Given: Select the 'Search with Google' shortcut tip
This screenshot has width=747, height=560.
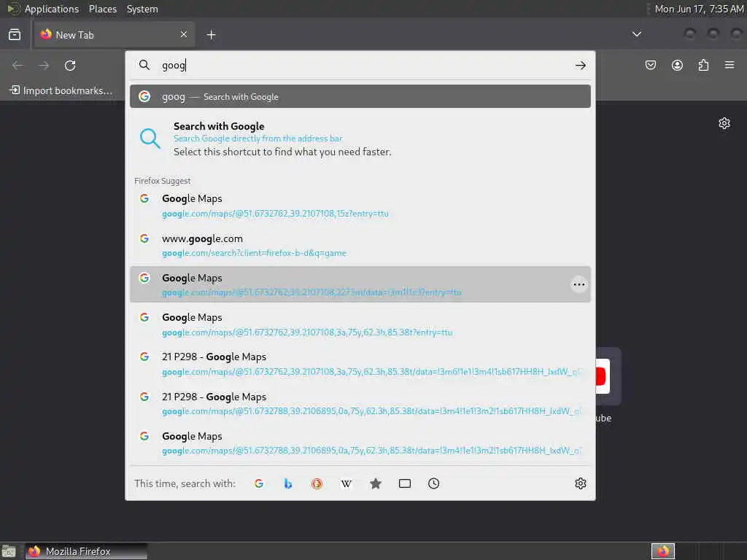Looking at the screenshot, I should tap(360, 139).
